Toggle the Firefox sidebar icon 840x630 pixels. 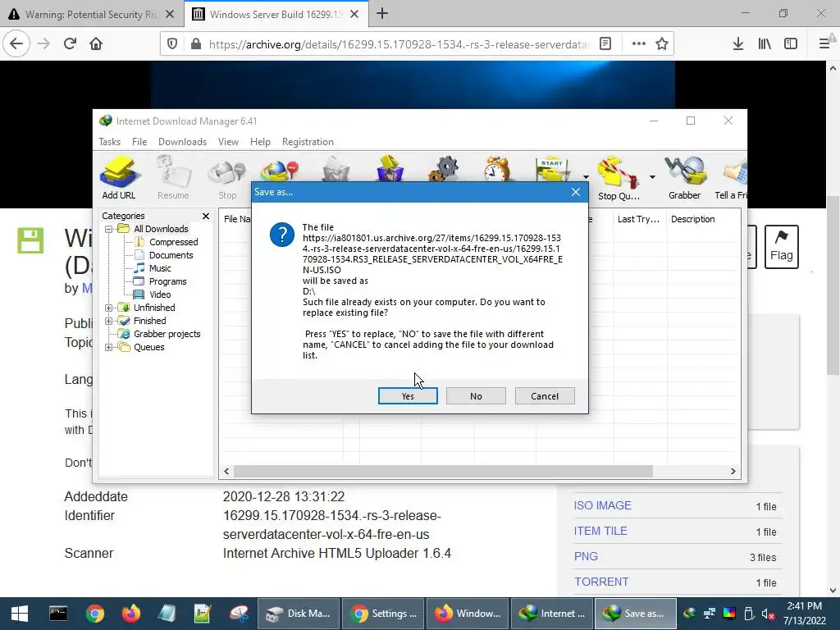coord(791,44)
